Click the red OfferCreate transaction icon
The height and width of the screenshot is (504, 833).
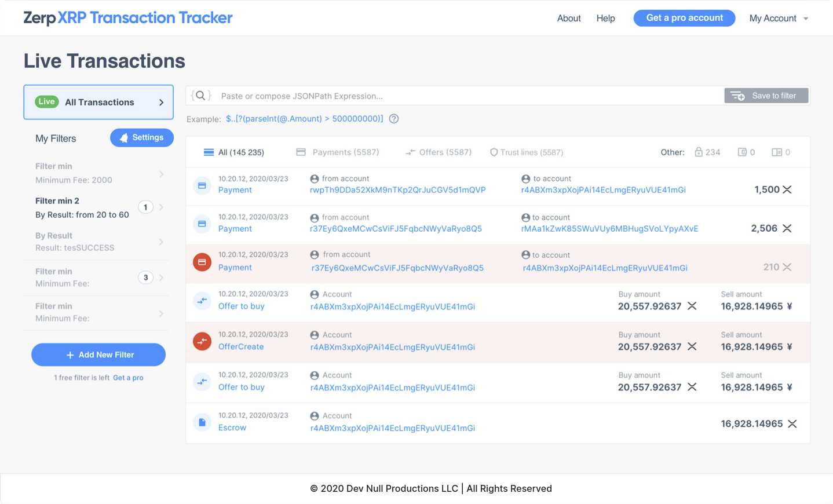pos(202,341)
